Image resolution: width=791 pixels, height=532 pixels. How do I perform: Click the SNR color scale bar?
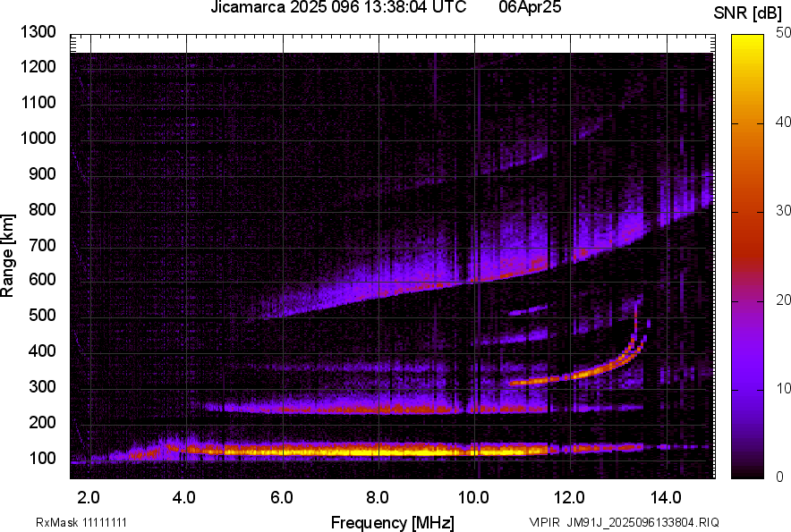747,257
